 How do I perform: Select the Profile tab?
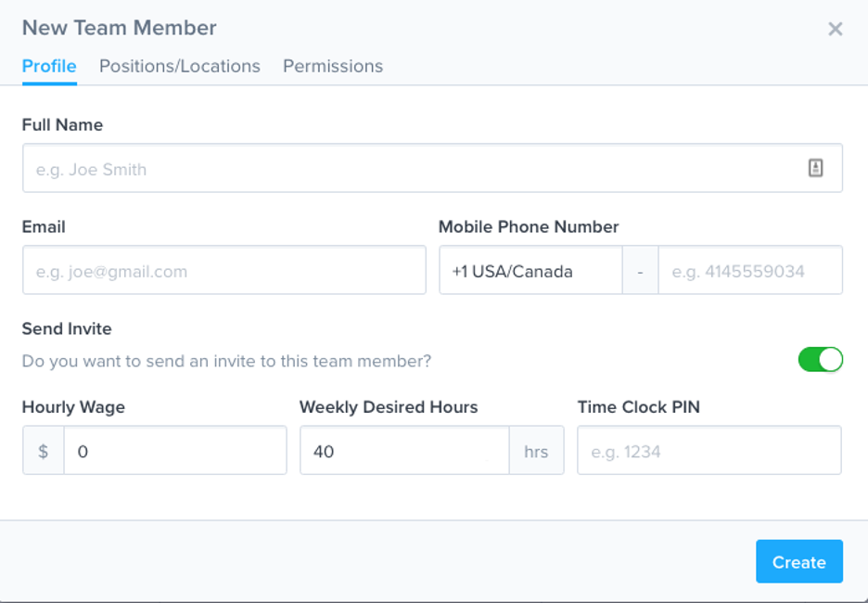49,66
